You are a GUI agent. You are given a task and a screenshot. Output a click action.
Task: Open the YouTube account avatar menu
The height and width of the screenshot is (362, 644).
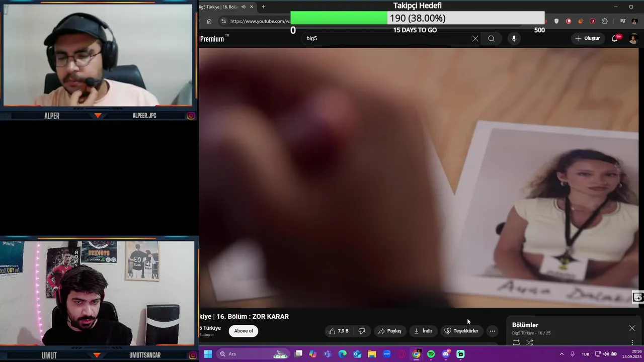[633, 39]
